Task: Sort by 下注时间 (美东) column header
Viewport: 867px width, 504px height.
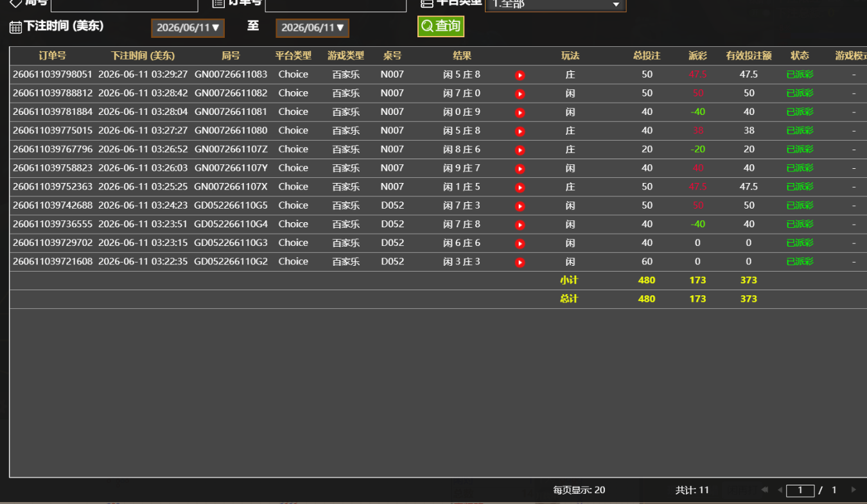Action: (x=143, y=56)
